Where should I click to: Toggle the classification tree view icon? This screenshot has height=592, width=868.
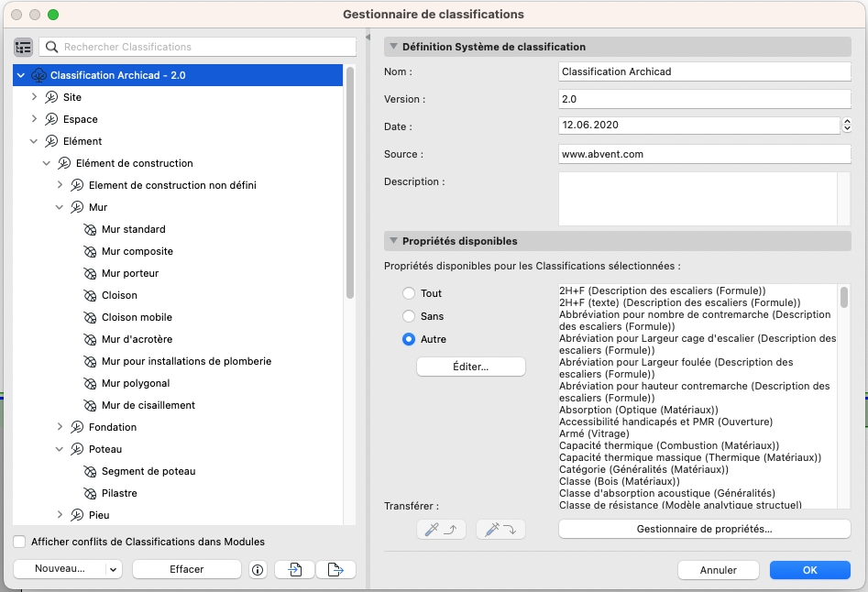click(23, 47)
